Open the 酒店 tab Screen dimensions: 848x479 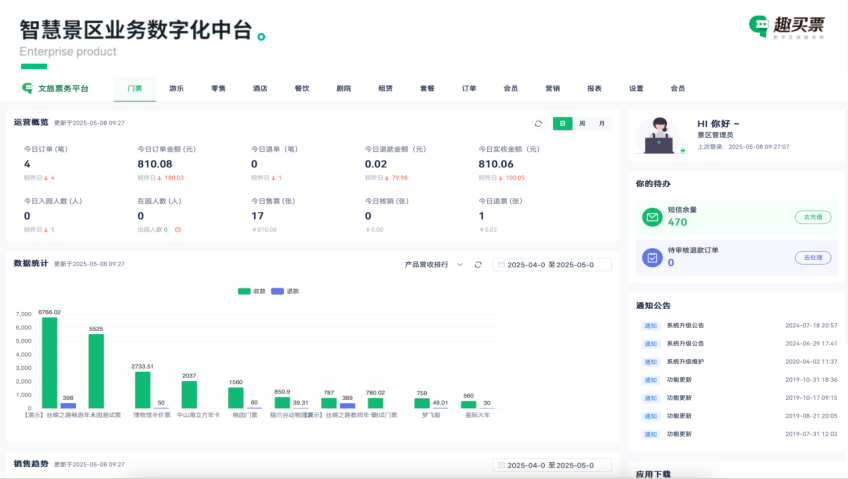(260, 88)
